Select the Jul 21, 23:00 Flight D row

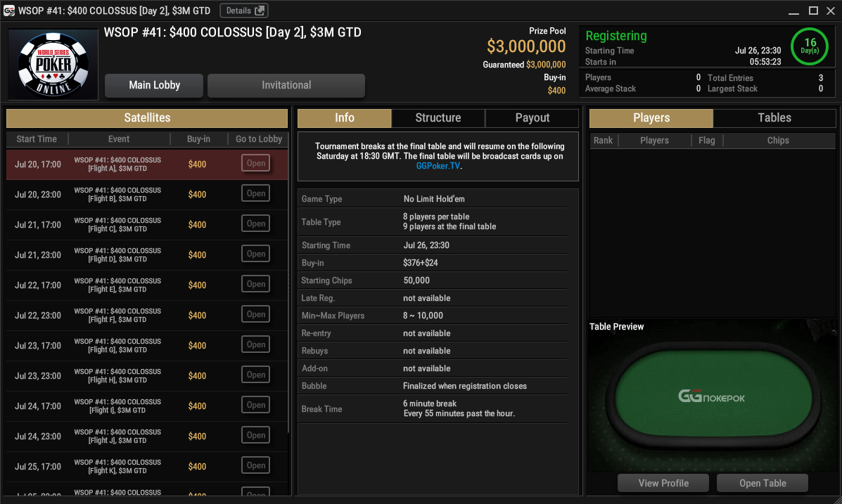tap(147, 255)
